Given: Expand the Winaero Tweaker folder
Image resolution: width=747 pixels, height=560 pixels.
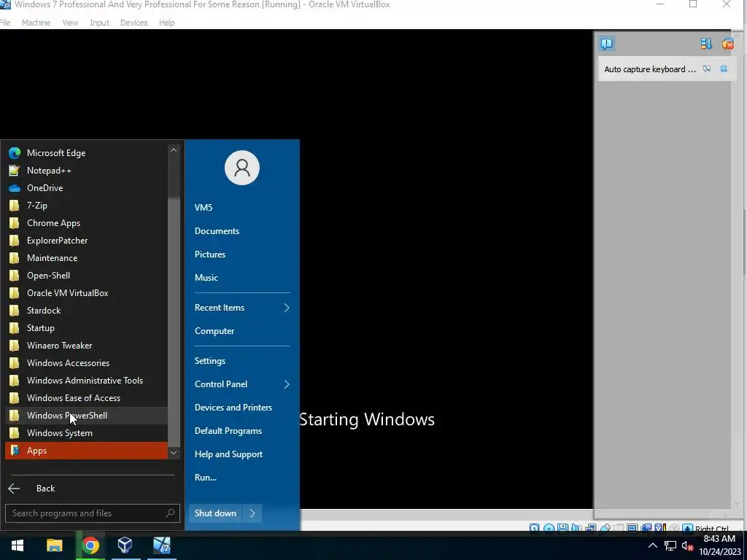Looking at the screenshot, I should (86, 345).
